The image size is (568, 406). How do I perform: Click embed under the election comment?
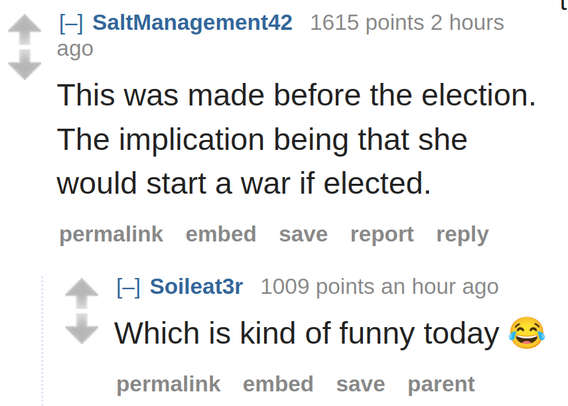[221, 234]
